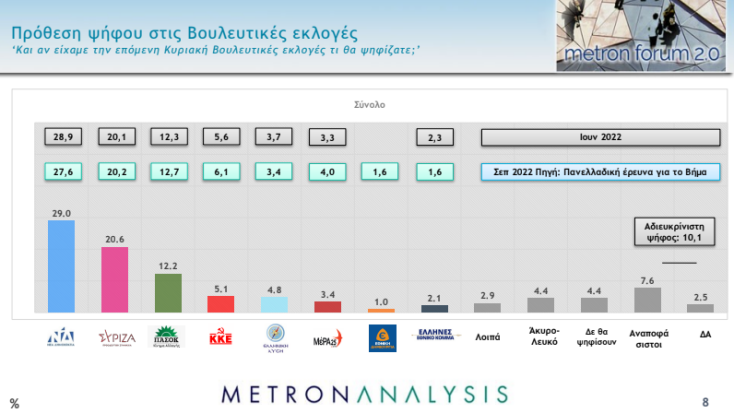Click the 28,9 value box in June row

61,137
